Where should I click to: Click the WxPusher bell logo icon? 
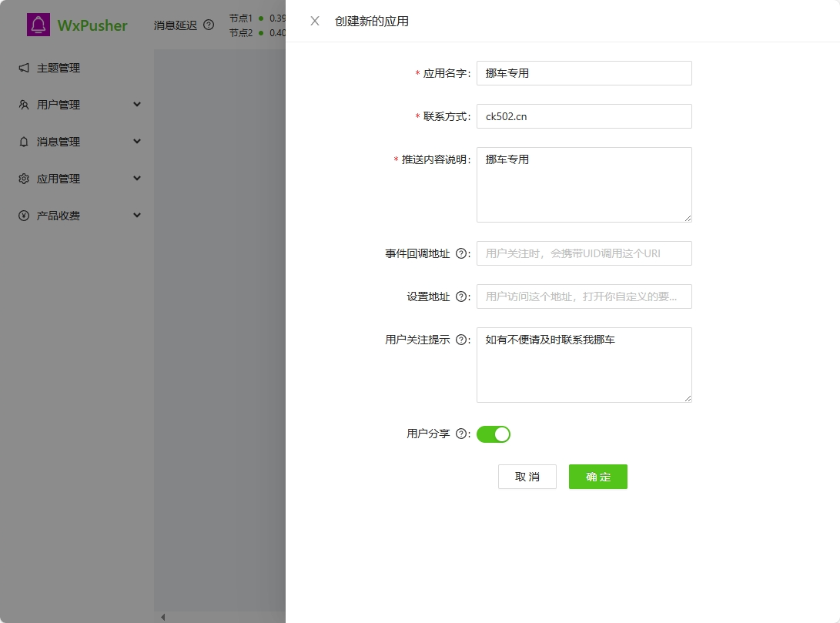[x=38, y=25]
